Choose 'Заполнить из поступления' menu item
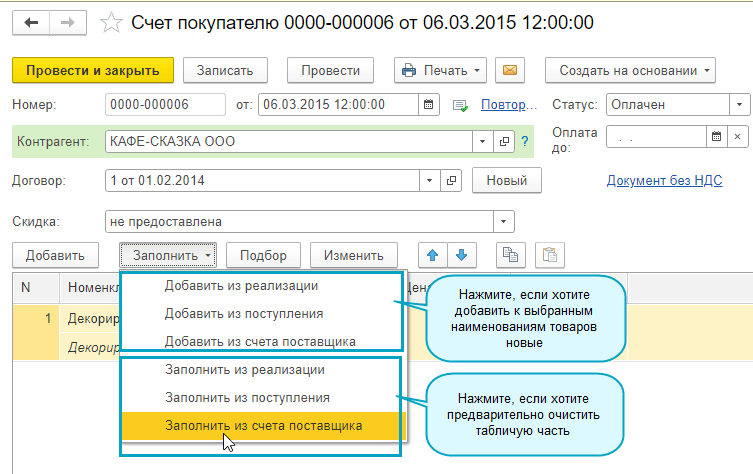This screenshot has height=474, width=753. 244,397
